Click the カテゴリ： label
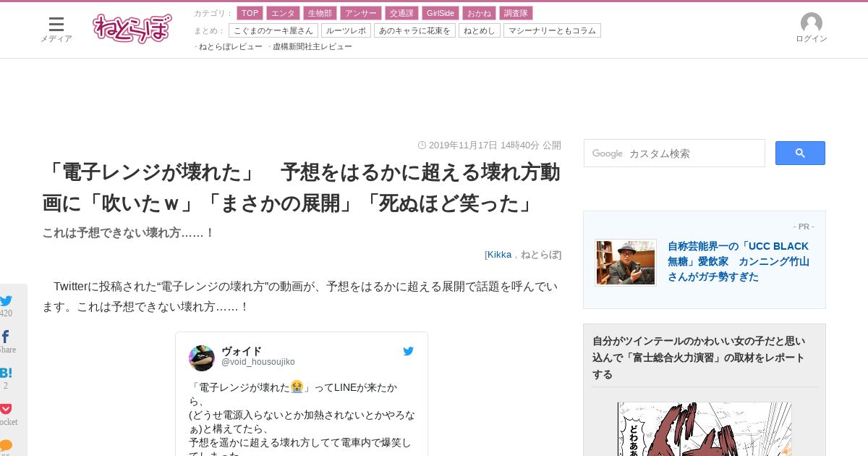Viewport: 868px width, 456px height. 213,13
